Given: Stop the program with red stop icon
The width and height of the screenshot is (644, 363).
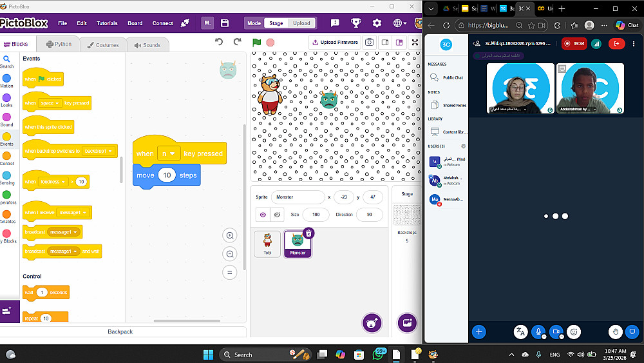Looking at the screenshot, I should (270, 43).
